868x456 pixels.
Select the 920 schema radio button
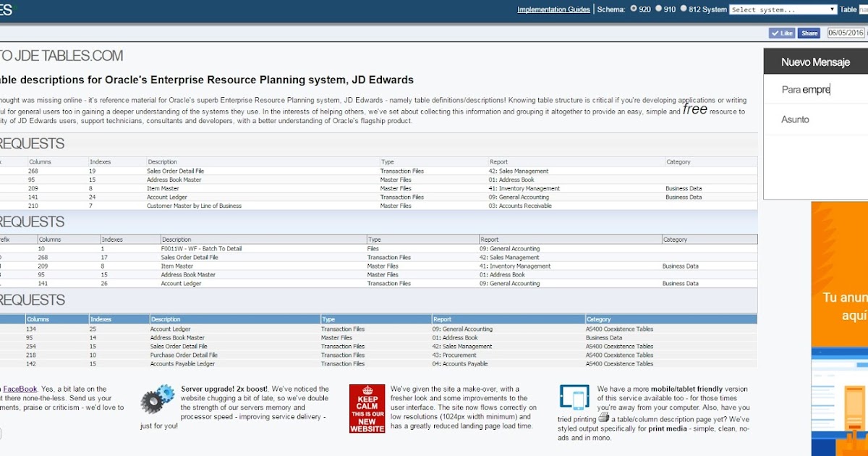[633, 9]
